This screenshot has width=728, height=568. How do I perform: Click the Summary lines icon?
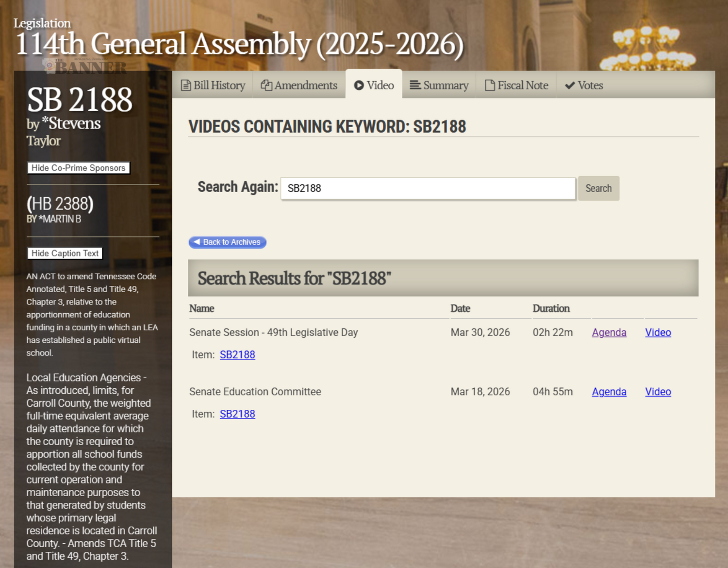tap(415, 85)
